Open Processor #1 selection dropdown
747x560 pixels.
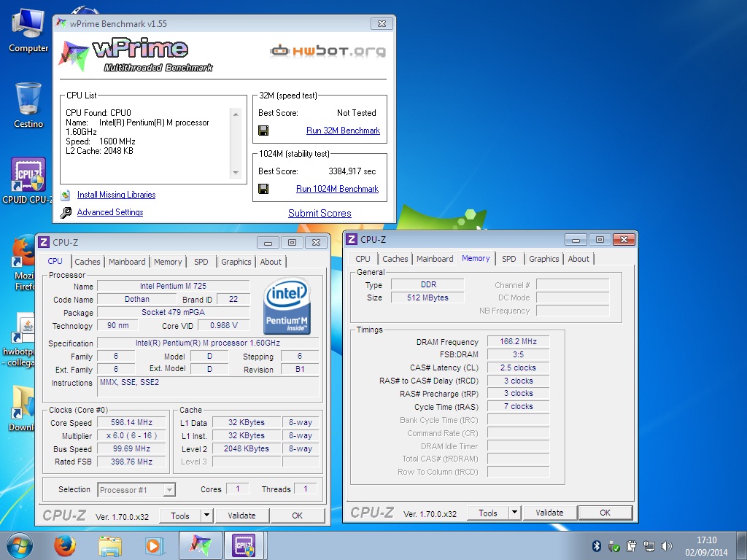point(136,489)
